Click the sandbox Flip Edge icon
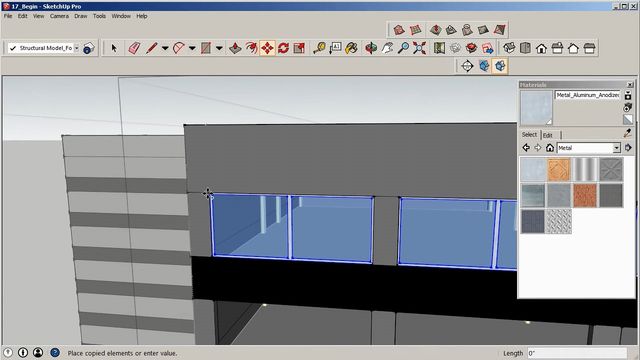Screen dimensions: 640x360 click(499, 30)
